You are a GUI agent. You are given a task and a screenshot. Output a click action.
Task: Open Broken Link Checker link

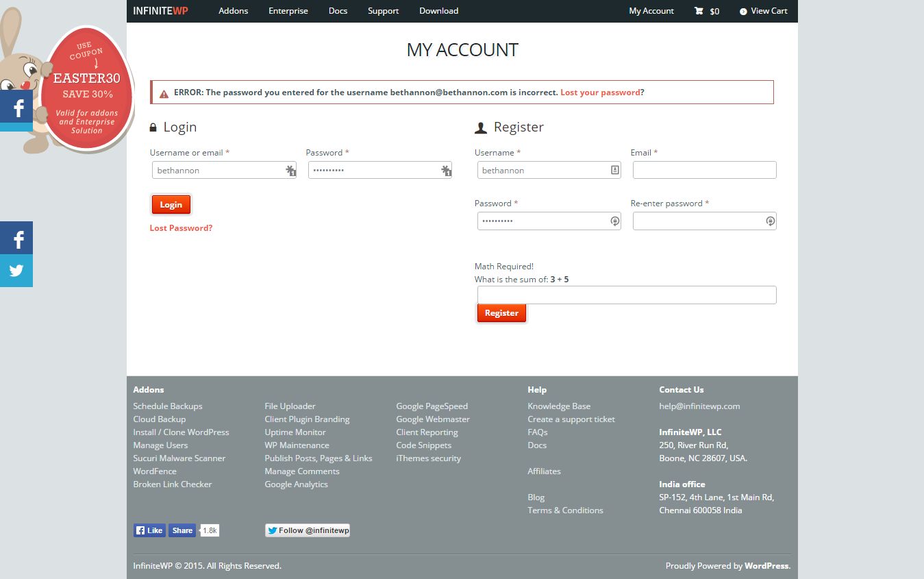173,484
